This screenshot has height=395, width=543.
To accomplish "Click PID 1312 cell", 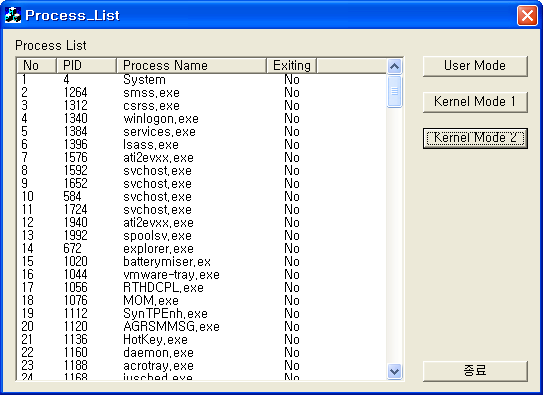I will pos(75,106).
